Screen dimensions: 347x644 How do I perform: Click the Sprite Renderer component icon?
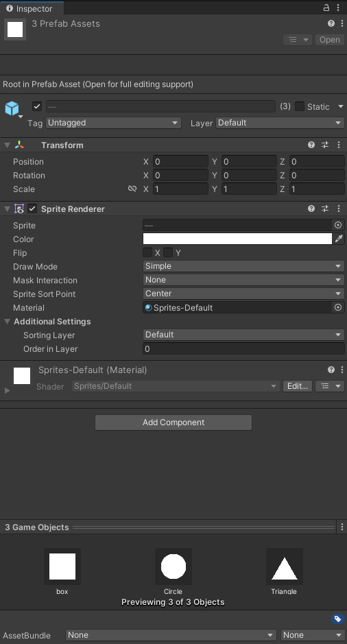pos(19,208)
